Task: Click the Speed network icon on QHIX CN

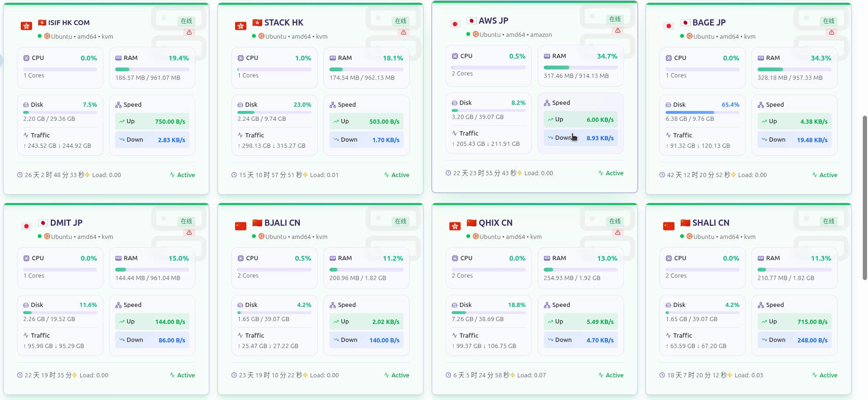Action: (x=547, y=305)
